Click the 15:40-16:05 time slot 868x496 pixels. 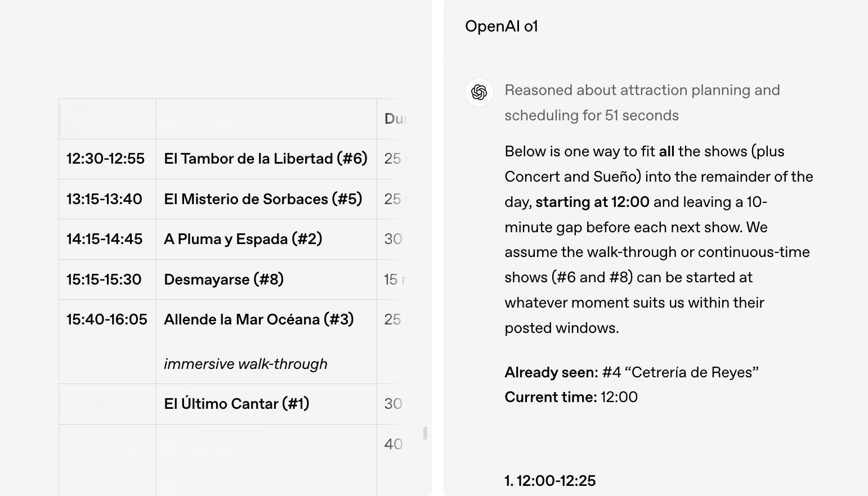[106, 319]
